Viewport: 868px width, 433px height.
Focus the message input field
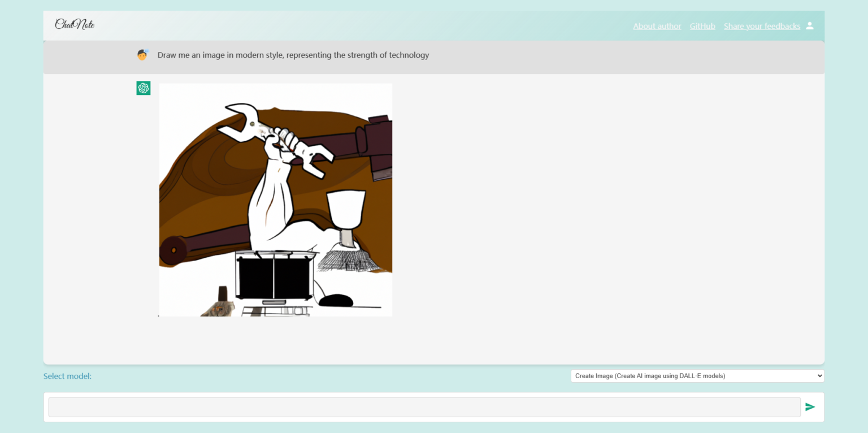tap(424, 407)
